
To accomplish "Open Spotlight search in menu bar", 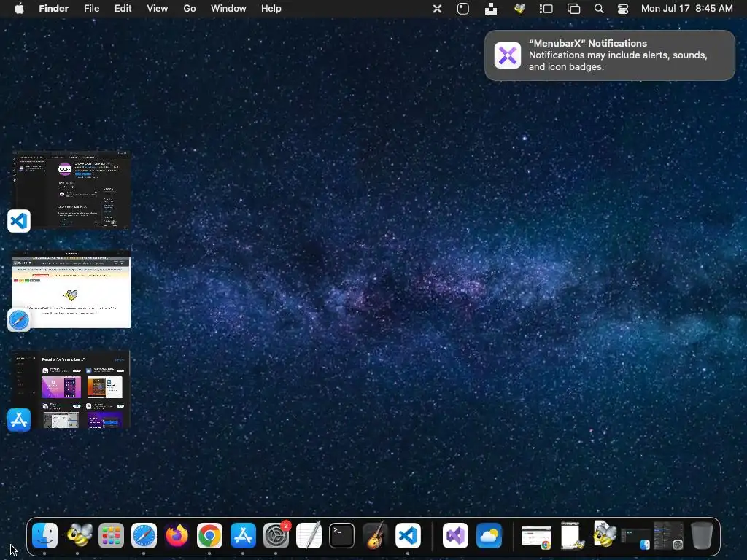I will coord(599,9).
